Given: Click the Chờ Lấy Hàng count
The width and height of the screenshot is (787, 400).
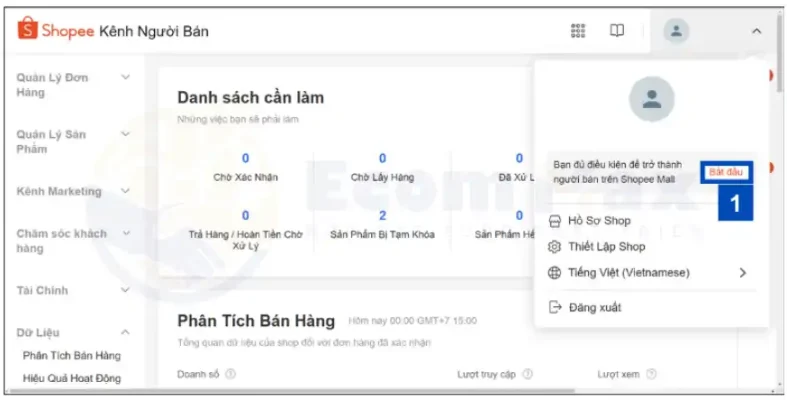Looking at the screenshot, I should pyautogui.click(x=382, y=159).
